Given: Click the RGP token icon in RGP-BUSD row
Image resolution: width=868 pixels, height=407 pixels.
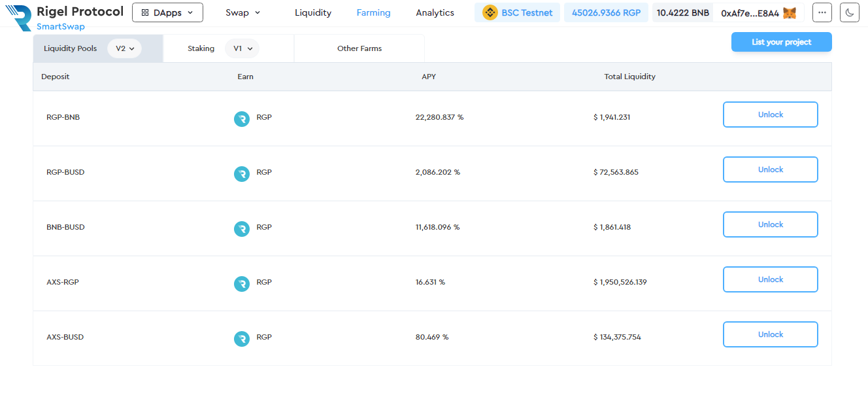Looking at the screenshot, I should pos(242,174).
